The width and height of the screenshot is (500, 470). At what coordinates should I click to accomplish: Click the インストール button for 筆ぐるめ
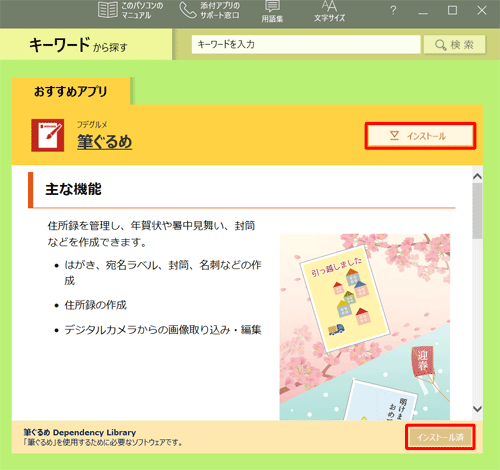420,136
